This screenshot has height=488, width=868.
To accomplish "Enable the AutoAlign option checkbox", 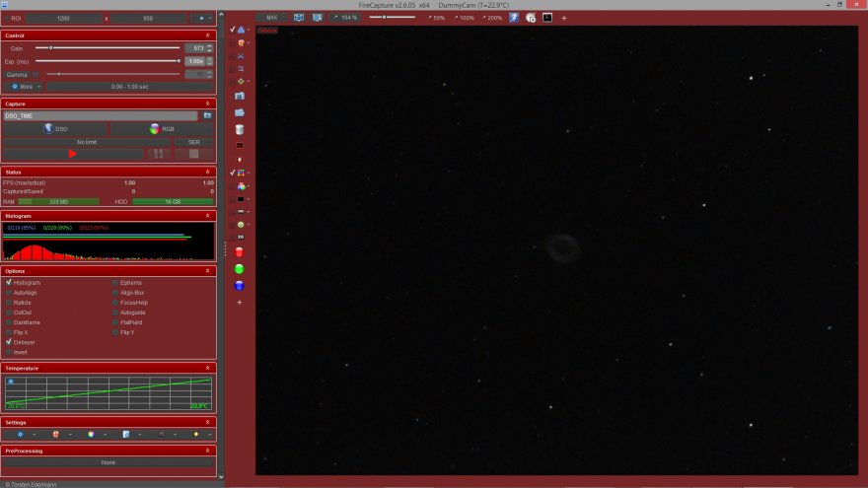I will coord(9,293).
